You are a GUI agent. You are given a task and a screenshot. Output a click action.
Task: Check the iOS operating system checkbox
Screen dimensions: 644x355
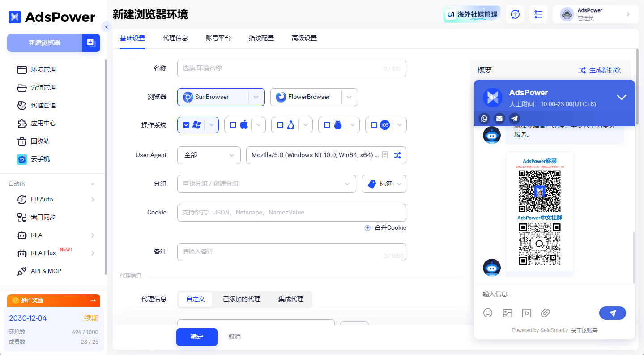coord(374,125)
